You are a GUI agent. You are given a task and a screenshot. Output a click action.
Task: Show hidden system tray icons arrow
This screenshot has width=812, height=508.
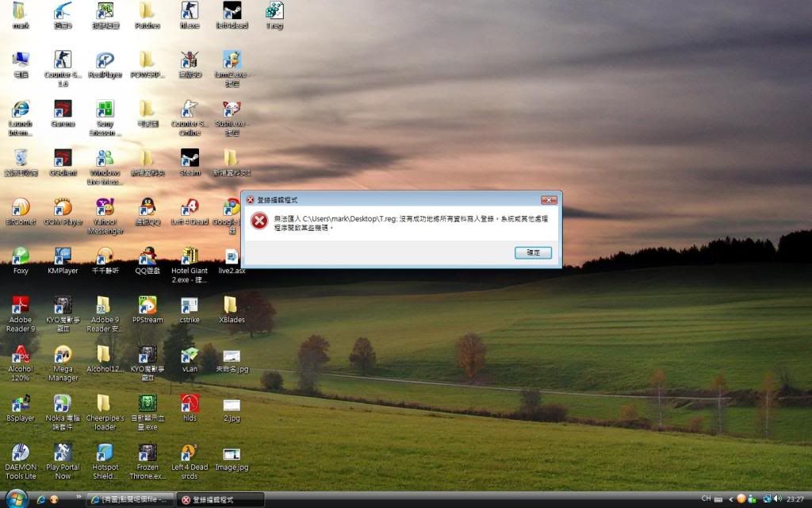(x=730, y=499)
